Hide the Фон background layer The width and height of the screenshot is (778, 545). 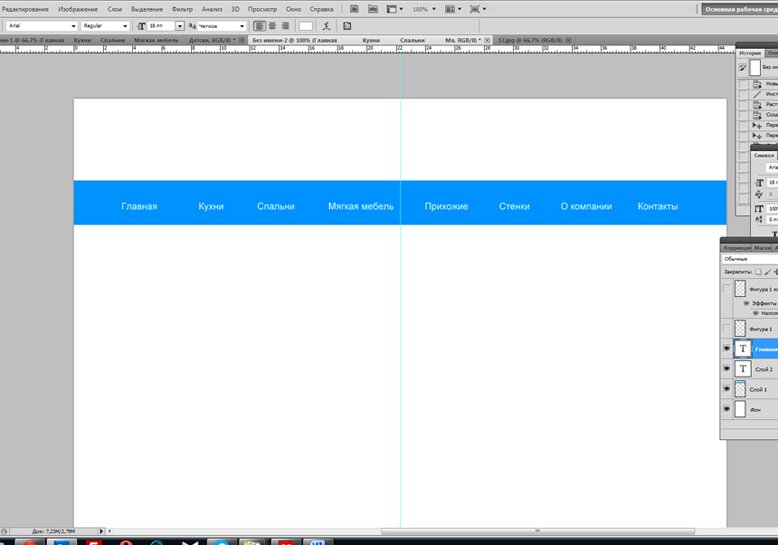coord(727,409)
